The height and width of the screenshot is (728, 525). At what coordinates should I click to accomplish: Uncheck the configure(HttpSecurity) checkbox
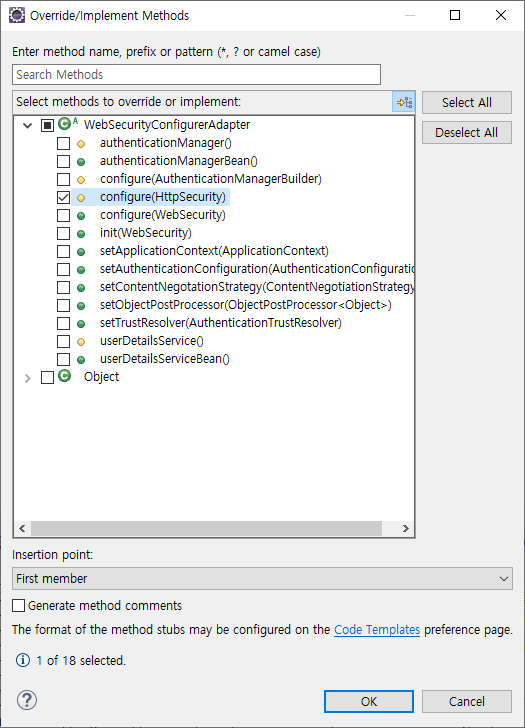64,197
